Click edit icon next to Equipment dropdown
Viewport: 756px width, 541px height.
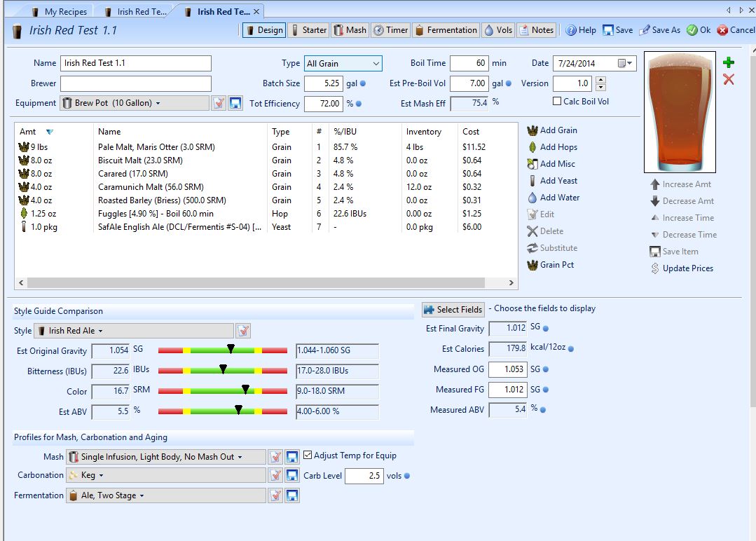click(219, 103)
